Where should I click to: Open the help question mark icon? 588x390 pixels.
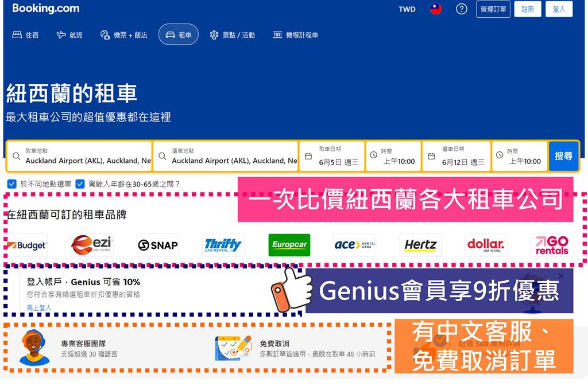(x=461, y=9)
